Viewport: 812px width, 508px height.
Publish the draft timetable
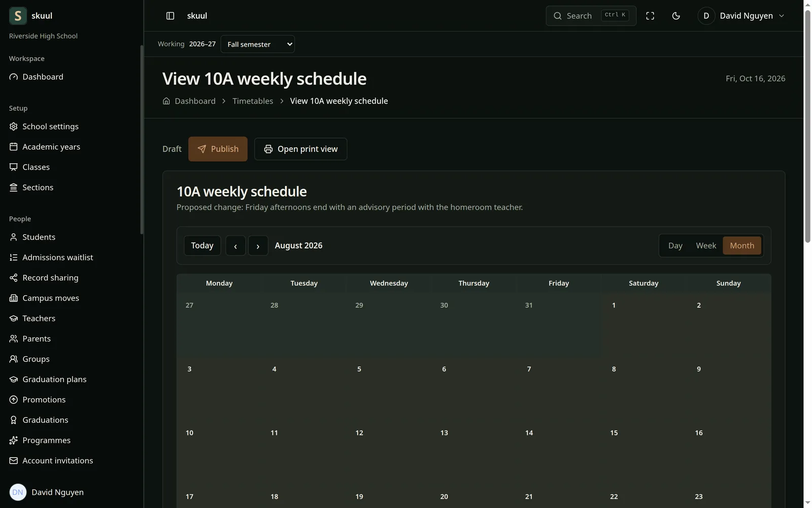click(x=218, y=149)
